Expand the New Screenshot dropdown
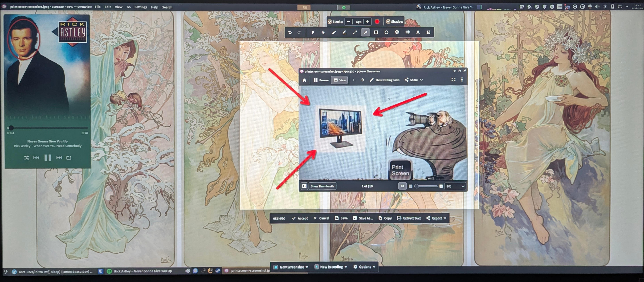The image size is (644, 282). [291, 267]
